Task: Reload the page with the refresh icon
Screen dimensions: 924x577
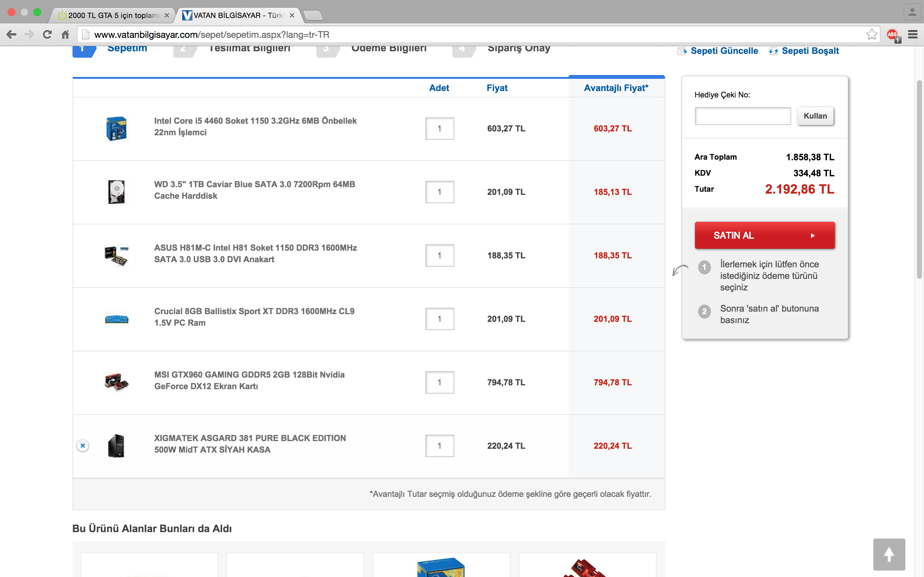Action: pos(47,35)
